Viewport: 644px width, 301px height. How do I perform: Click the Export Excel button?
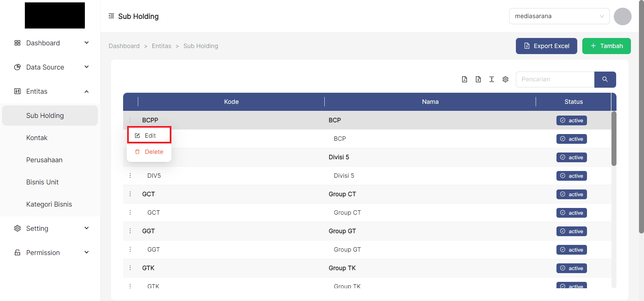pyautogui.click(x=546, y=46)
